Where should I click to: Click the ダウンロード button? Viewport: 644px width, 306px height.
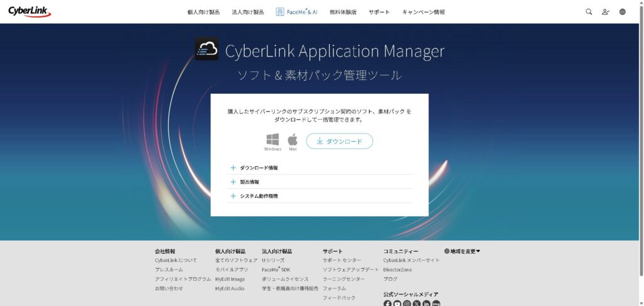pyautogui.click(x=340, y=141)
